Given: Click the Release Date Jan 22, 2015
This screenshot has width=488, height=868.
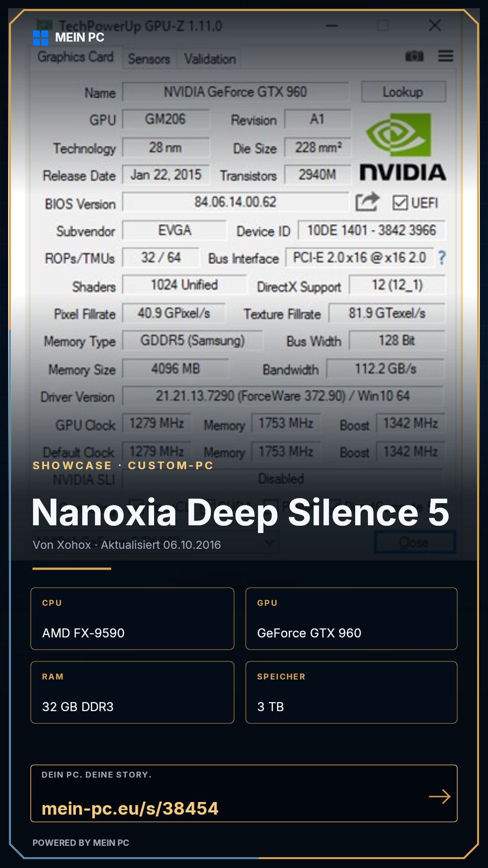Looking at the screenshot, I should click(166, 175).
